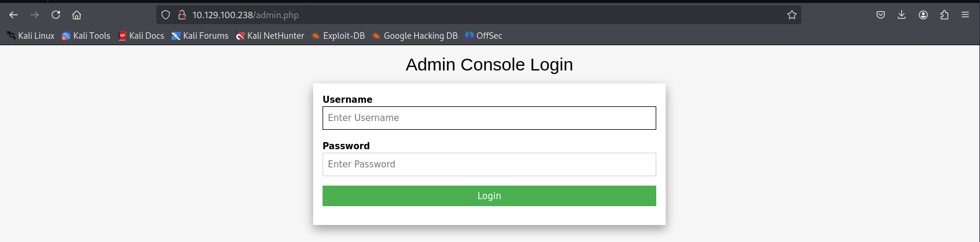Open the Kali Linux bookmark
980x242 pixels.
tap(31, 36)
